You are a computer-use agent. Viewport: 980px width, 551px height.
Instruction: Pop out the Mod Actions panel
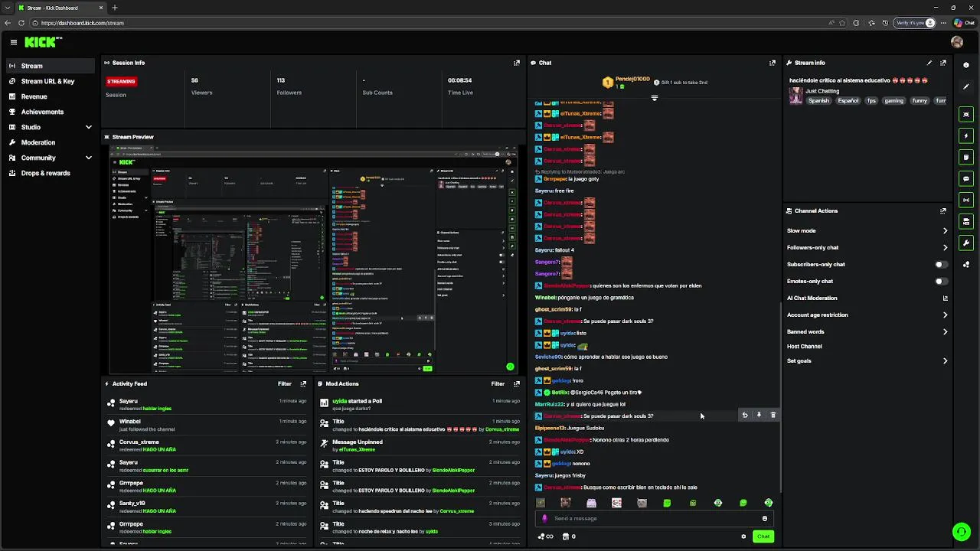[x=516, y=383]
